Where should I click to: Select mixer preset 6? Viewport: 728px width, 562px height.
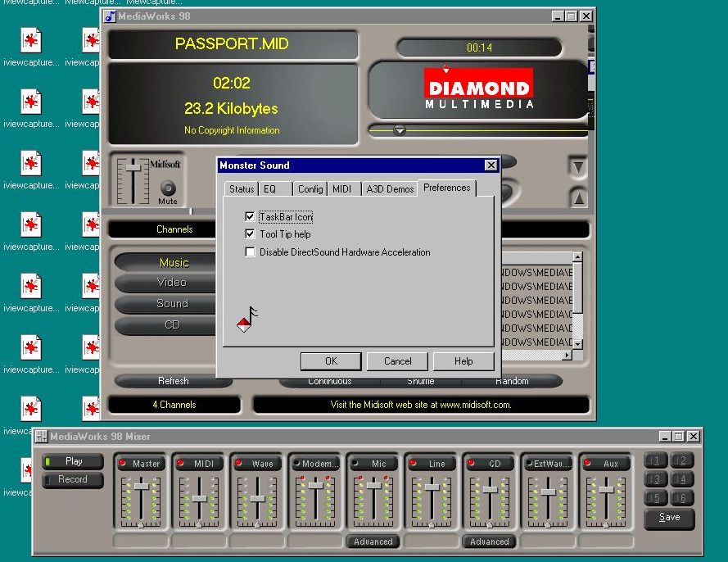click(681, 497)
